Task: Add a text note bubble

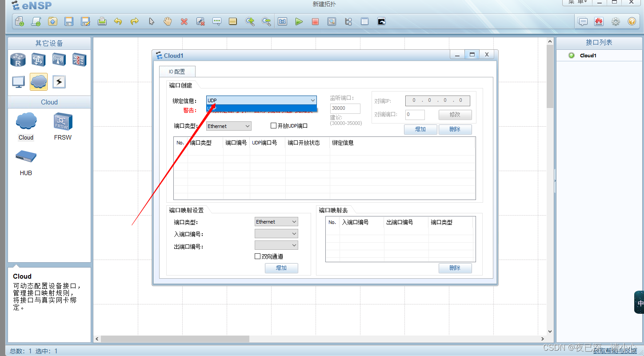Action: (x=217, y=21)
